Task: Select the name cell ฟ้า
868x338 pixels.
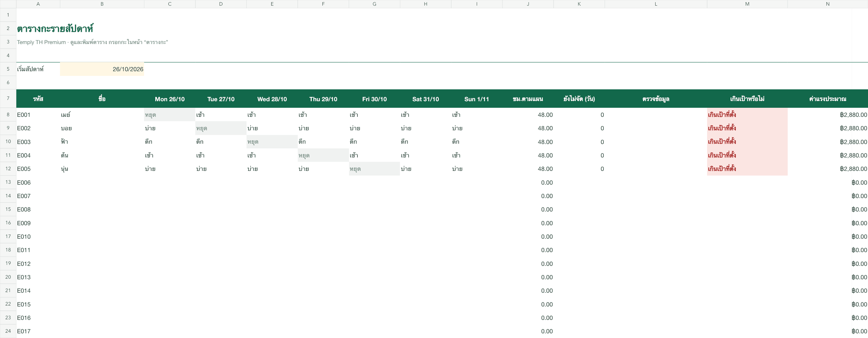Action: pyautogui.click(x=102, y=142)
